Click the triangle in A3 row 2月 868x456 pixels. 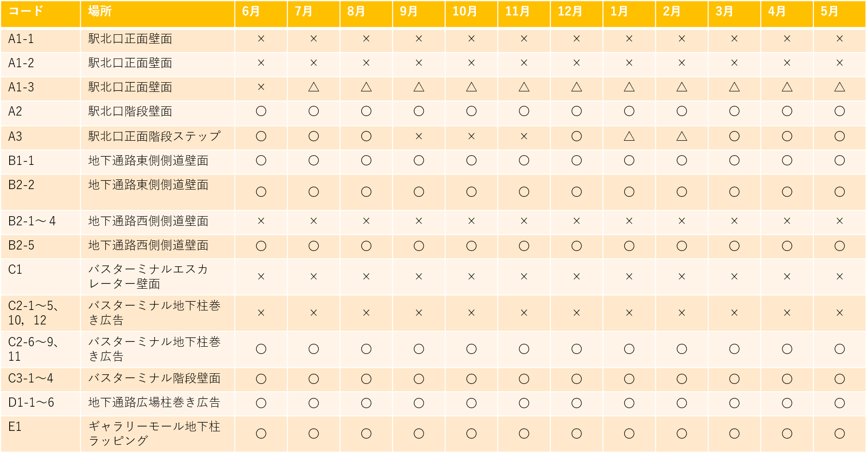point(682,136)
